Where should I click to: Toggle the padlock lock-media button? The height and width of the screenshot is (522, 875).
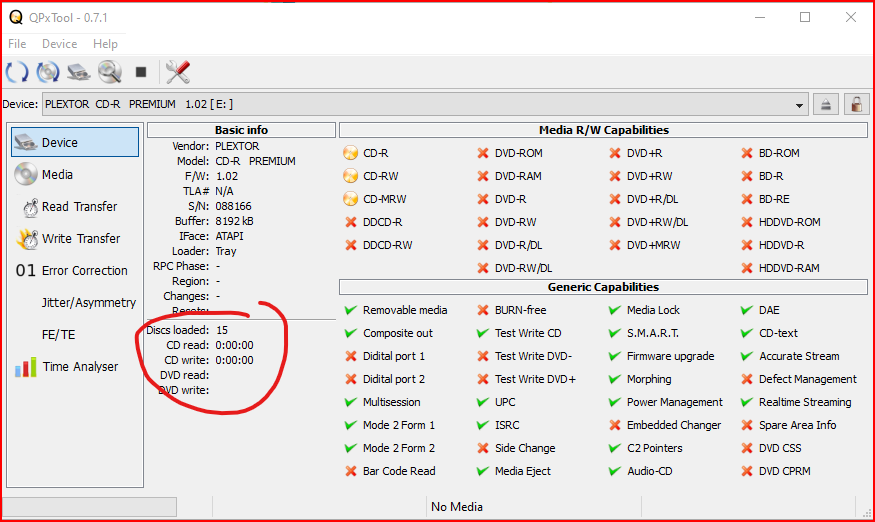856,104
